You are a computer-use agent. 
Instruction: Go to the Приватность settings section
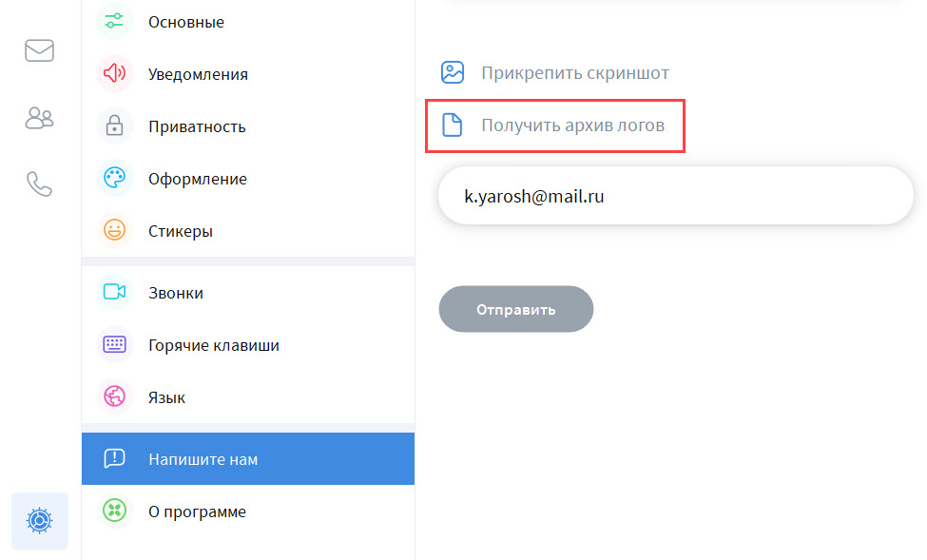[x=197, y=126]
